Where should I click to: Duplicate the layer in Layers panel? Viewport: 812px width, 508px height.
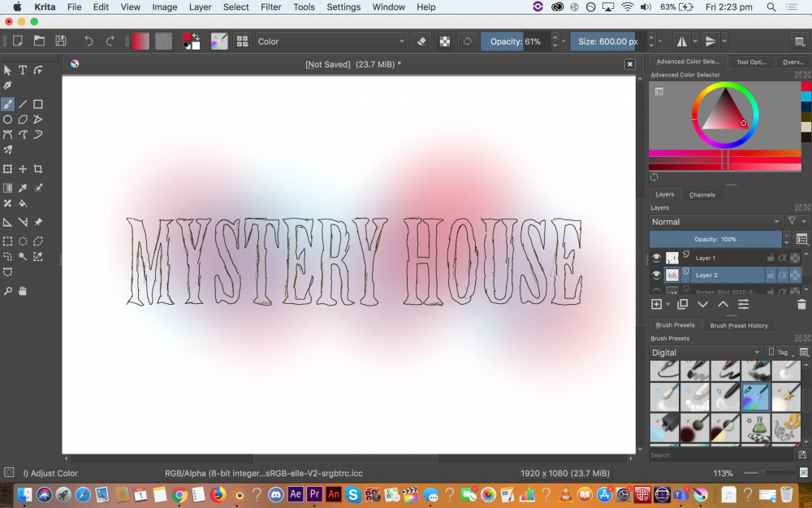tap(683, 305)
